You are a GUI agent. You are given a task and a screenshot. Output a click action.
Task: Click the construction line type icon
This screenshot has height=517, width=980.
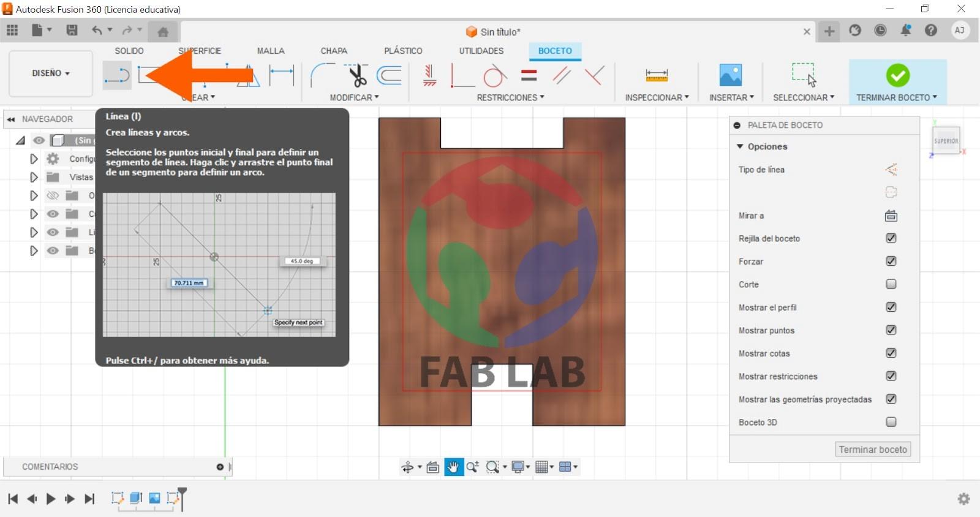point(891,170)
